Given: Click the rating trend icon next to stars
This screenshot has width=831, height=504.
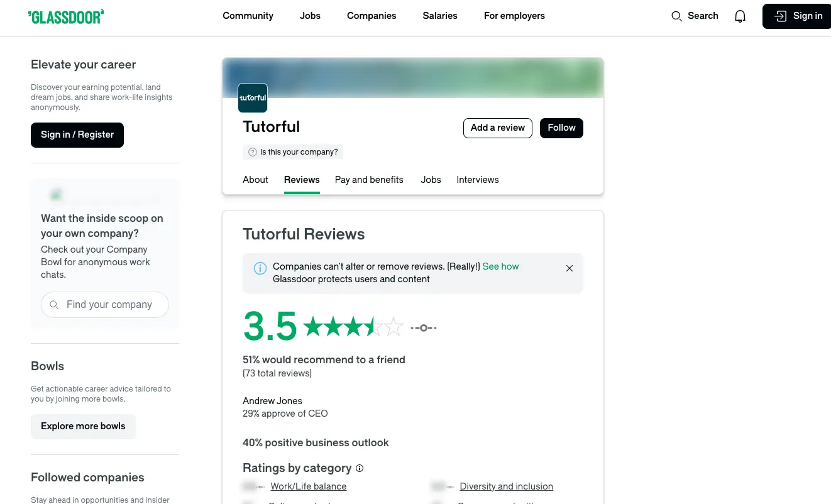Looking at the screenshot, I should click(424, 328).
